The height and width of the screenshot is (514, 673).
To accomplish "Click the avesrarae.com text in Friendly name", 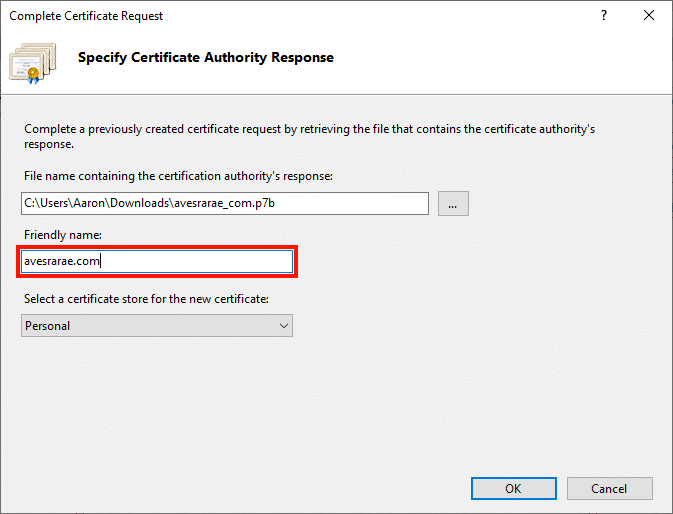I will click(63, 262).
